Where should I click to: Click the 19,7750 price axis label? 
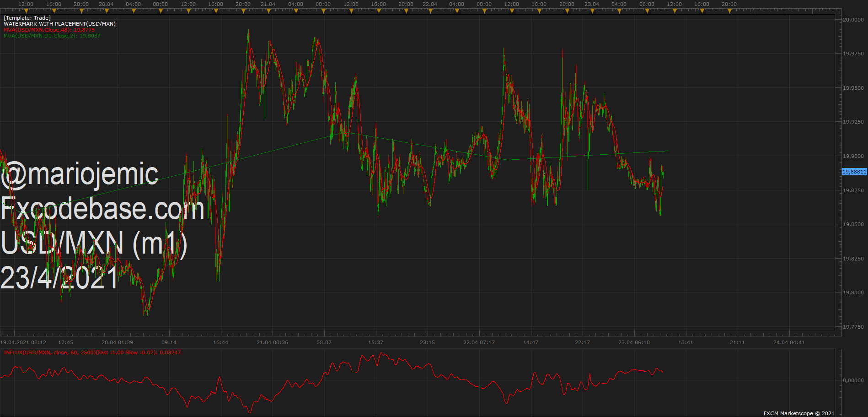pyautogui.click(x=853, y=327)
